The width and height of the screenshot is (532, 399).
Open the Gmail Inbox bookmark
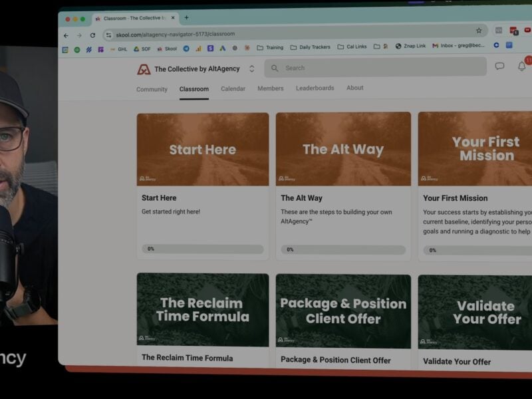458,45
